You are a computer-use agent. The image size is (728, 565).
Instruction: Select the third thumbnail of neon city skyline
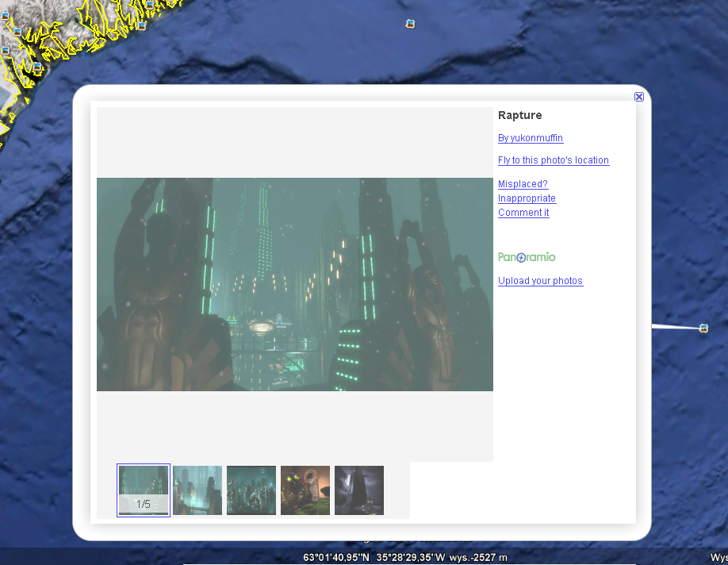(251, 490)
